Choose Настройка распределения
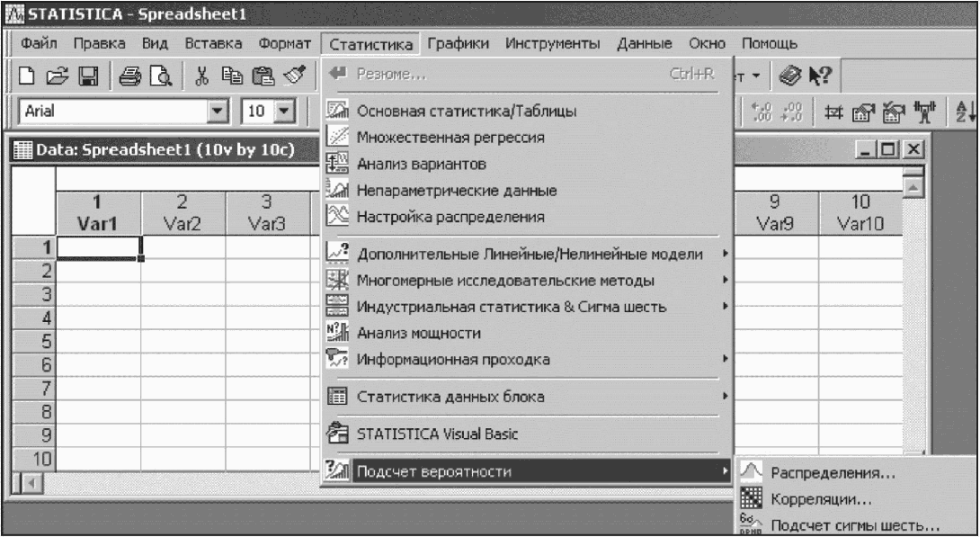This screenshot has width=980, height=537. (x=526, y=217)
